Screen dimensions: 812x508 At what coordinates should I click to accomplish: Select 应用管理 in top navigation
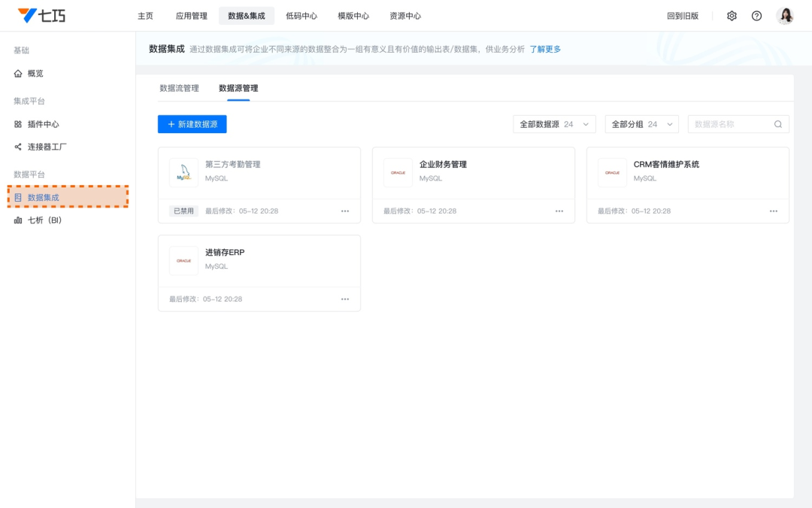(191, 16)
